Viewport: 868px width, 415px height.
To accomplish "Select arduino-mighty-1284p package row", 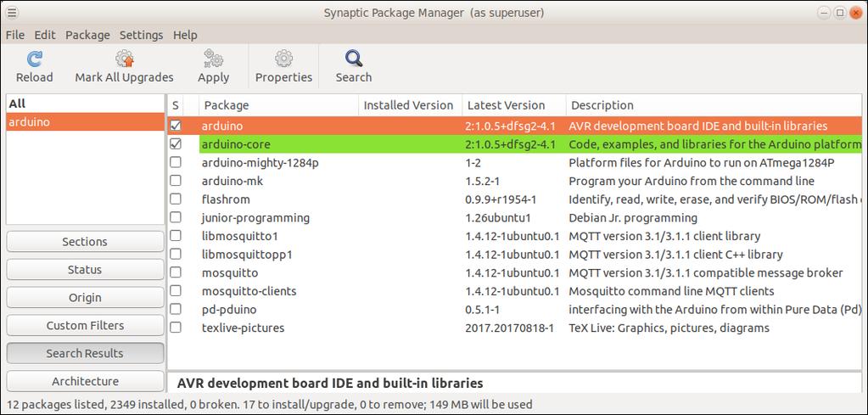I will click(515, 163).
